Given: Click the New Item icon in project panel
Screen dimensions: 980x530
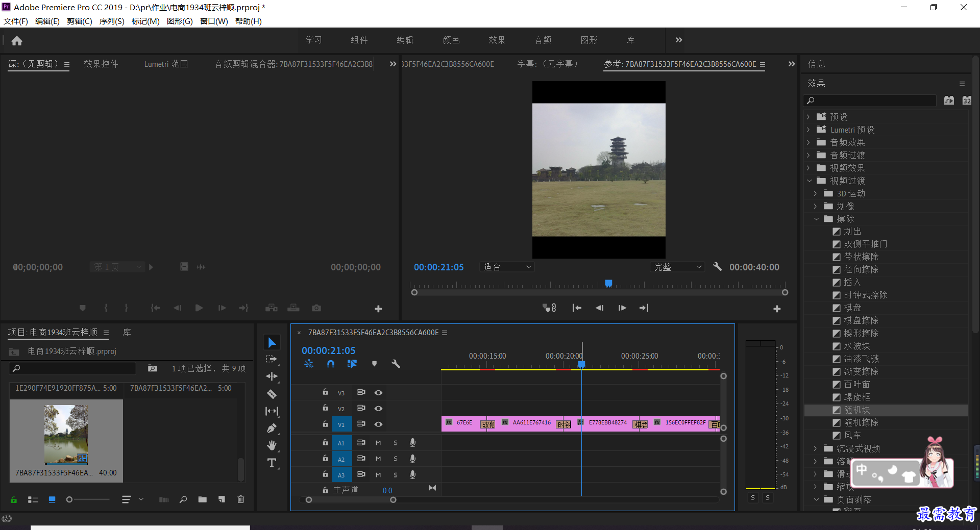Looking at the screenshot, I should pyautogui.click(x=222, y=499).
